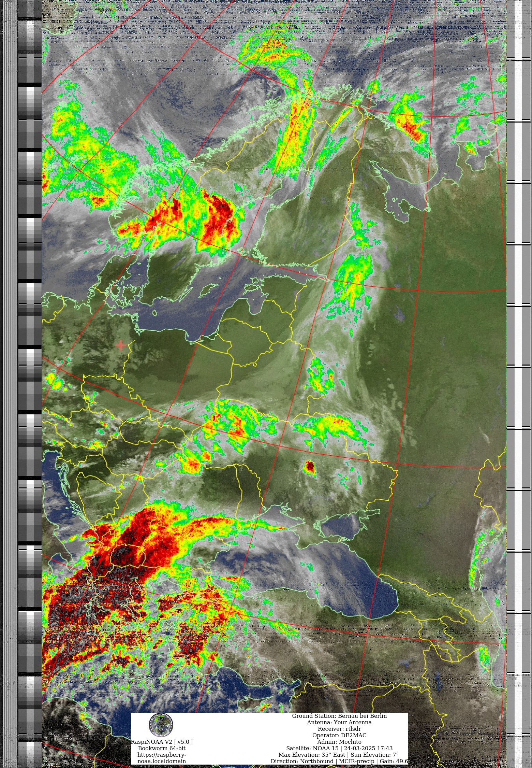Click the 'Satellite: NOAA 15' date line
532x768 pixels.
(x=339, y=748)
